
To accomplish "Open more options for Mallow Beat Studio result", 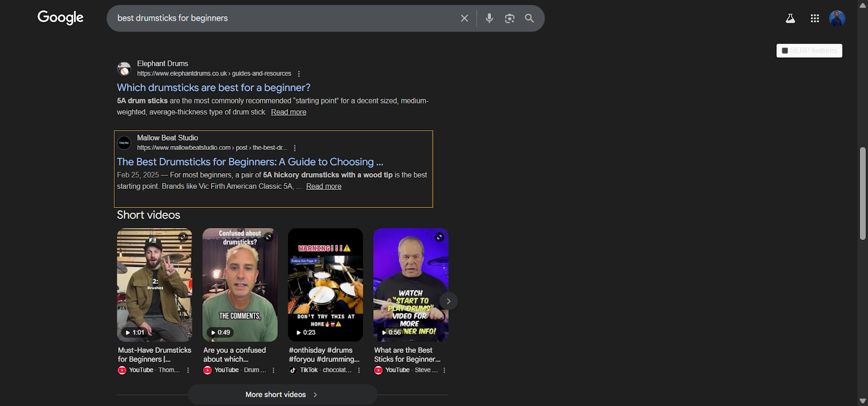I will 295,148.
